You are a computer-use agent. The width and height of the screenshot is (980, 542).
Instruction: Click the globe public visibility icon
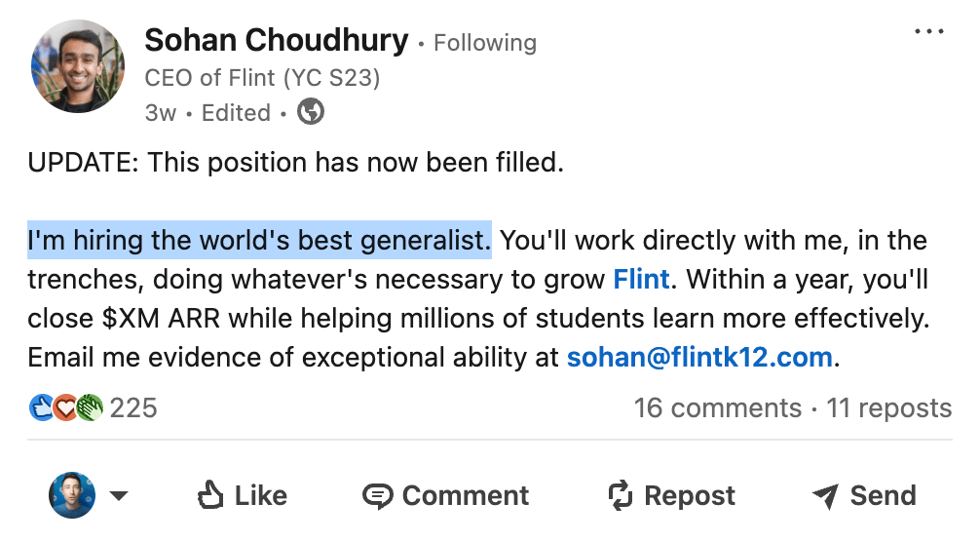310,113
